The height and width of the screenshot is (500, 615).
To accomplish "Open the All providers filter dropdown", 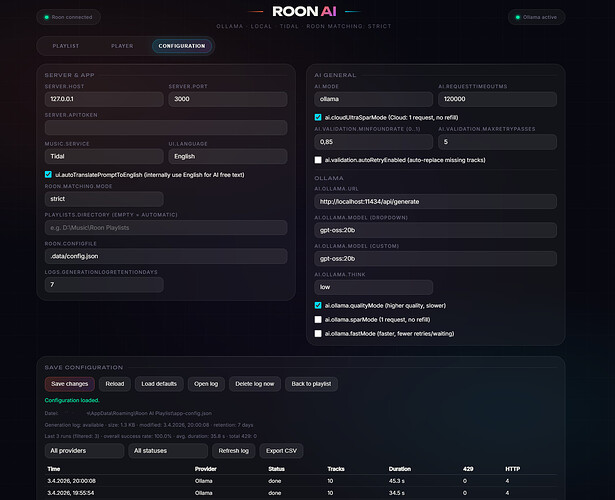I will 84,451.
